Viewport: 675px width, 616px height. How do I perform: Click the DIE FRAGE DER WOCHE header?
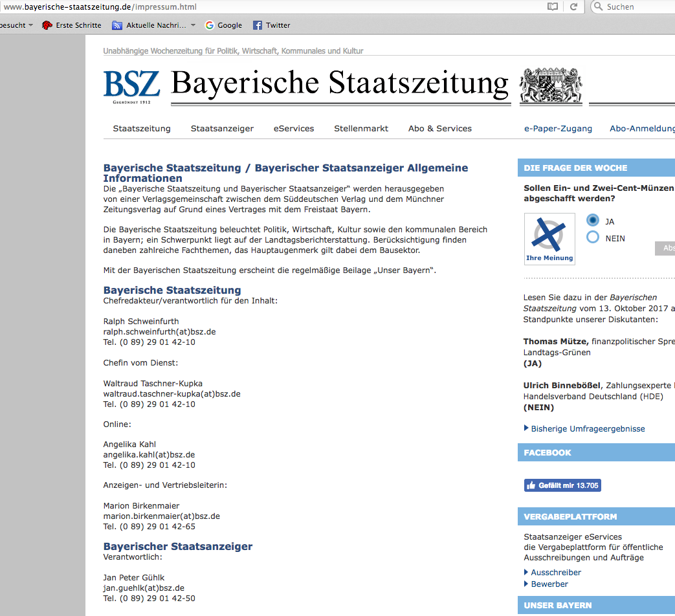click(x=596, y=168)
